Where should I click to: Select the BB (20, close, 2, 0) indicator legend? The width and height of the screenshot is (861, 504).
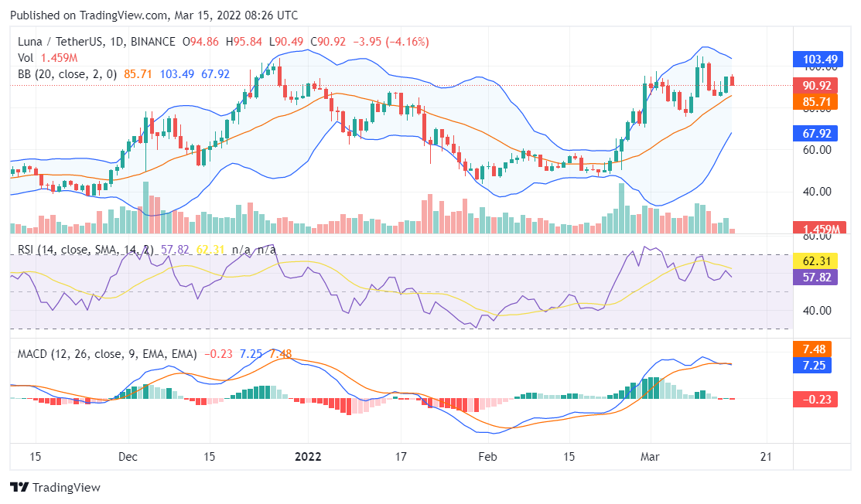click(67, 74)
